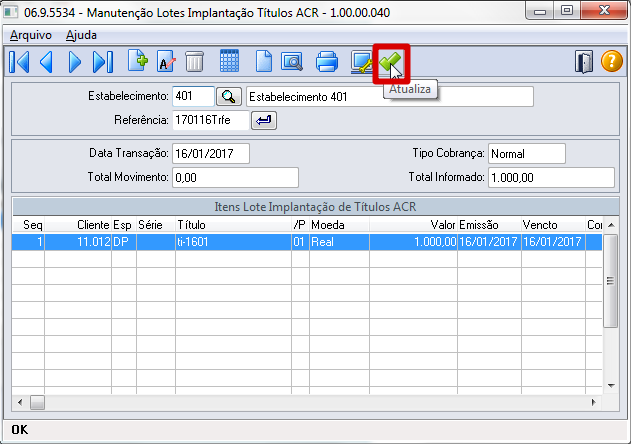Open the Ajuda menu
631x444 pixels.
pyautogui.click(x=81, y=35)
